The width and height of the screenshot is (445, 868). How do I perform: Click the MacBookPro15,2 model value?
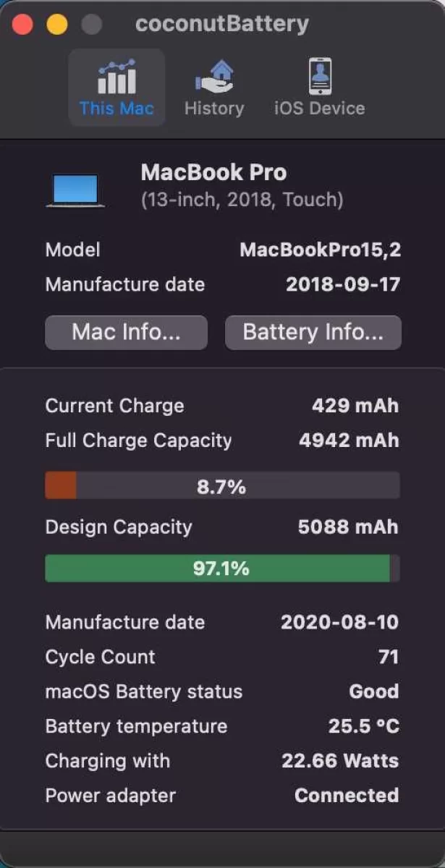[x=321, y=250]
